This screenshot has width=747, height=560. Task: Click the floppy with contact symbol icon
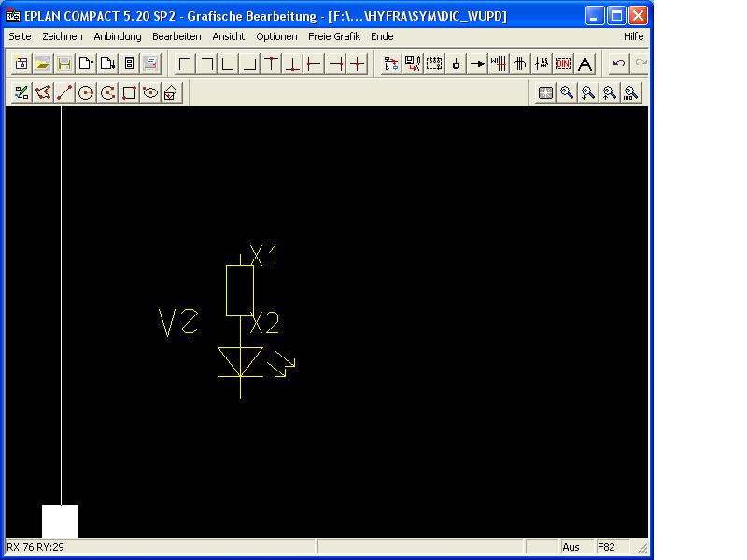[x=413, y=63]
